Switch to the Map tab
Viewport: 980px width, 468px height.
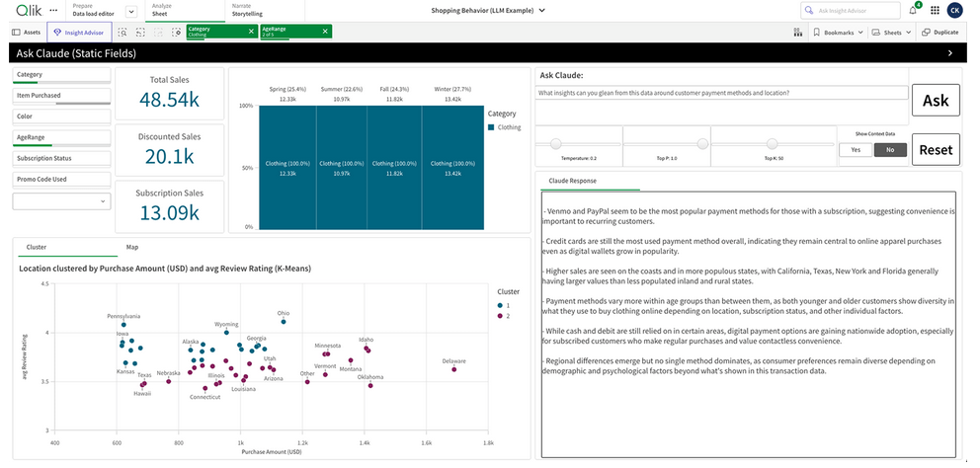coord(131,247)
